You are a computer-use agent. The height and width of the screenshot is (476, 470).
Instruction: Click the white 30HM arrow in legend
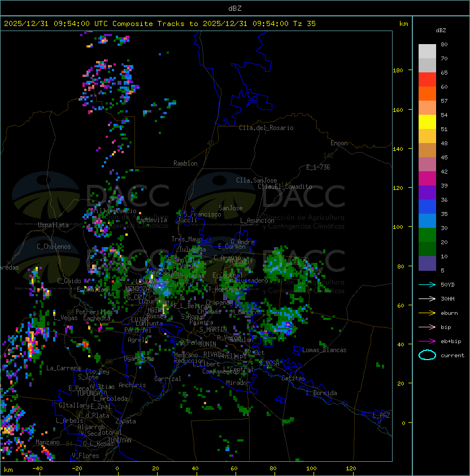(x=427, y=299)
